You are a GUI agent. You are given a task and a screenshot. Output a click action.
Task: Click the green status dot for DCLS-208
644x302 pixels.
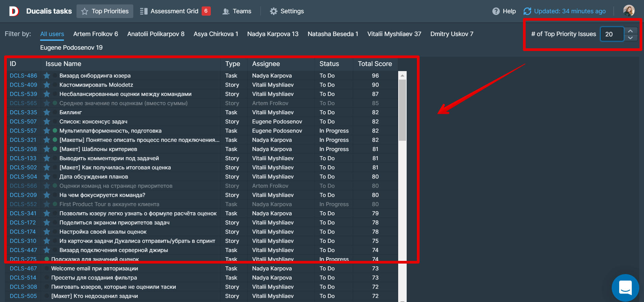(x=55, y=149)
